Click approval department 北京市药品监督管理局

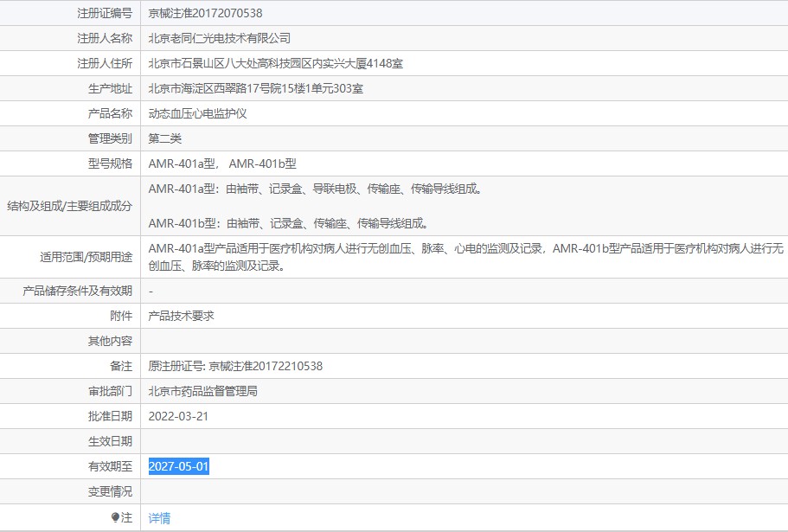[x=202, y=391]
